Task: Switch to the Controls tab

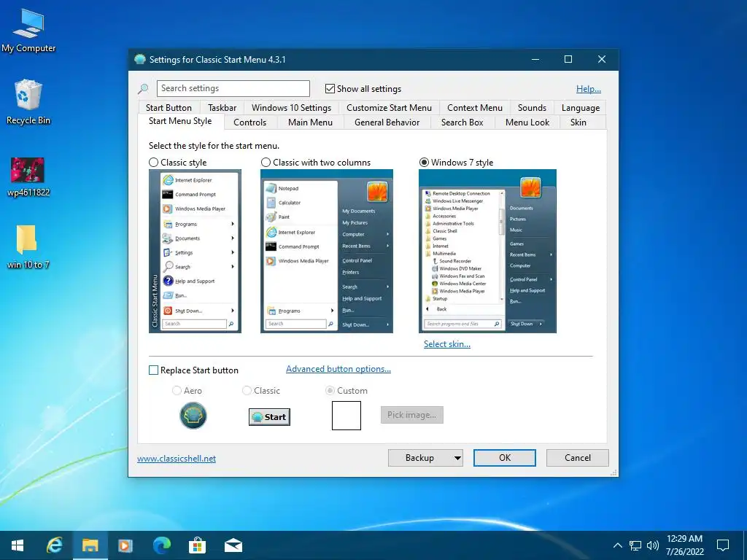Action: click(x=249, y=122)
